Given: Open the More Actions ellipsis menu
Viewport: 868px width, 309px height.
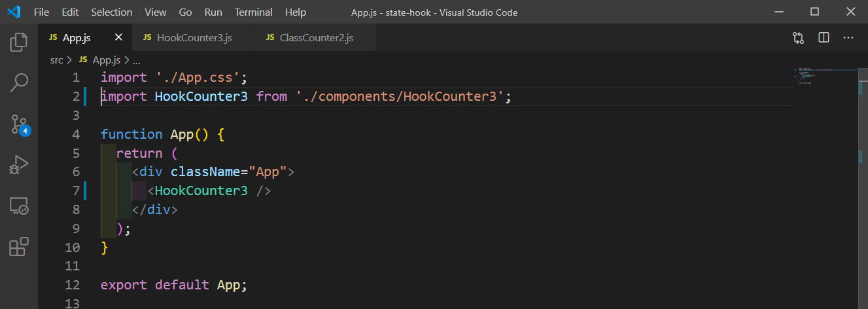Looking at the screenshot, I should point(848,38).
